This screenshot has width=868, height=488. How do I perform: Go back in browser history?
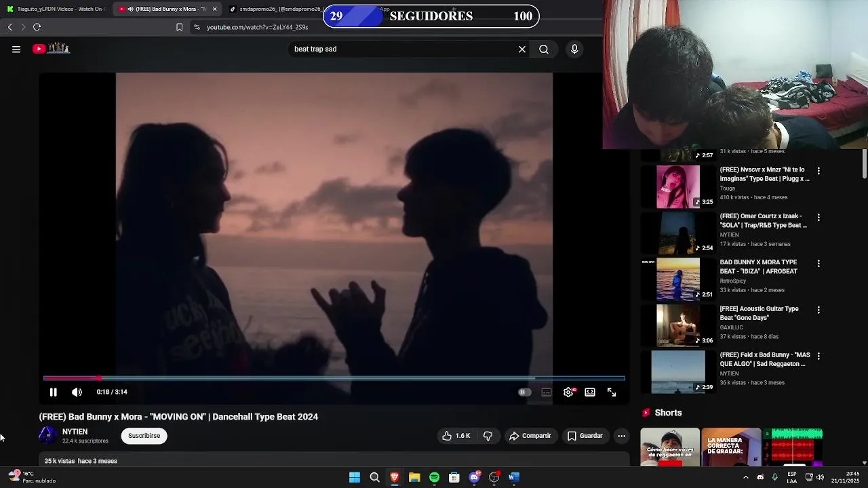[x=10, y=27]
